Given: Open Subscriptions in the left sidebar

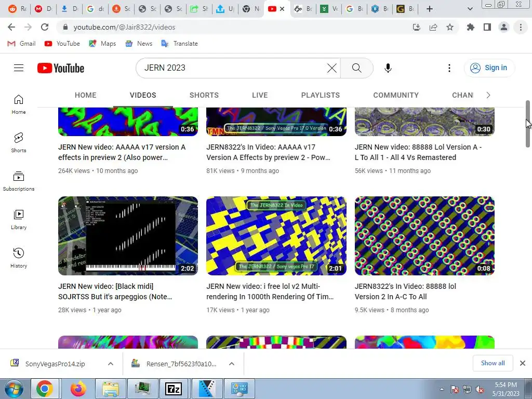Looking at the screenshot, I should [19, 181].
